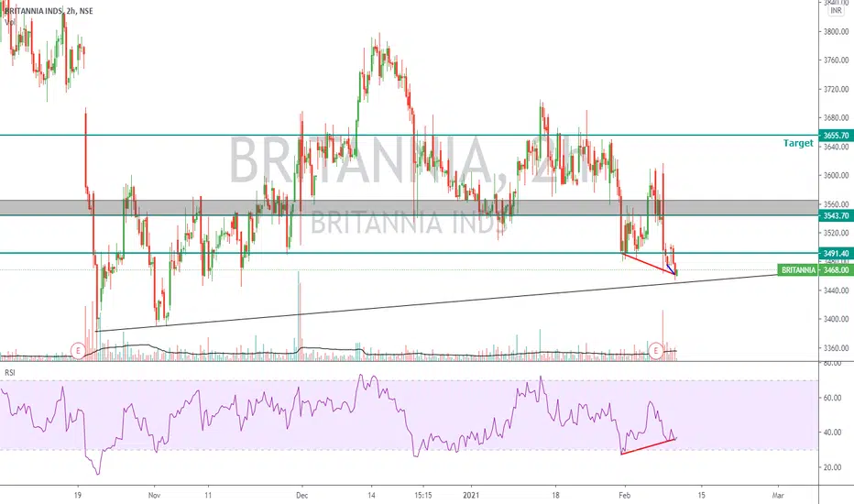Click the '2021' date on time axis
This screenshot has height=504, width=854.
click(471, 495)
